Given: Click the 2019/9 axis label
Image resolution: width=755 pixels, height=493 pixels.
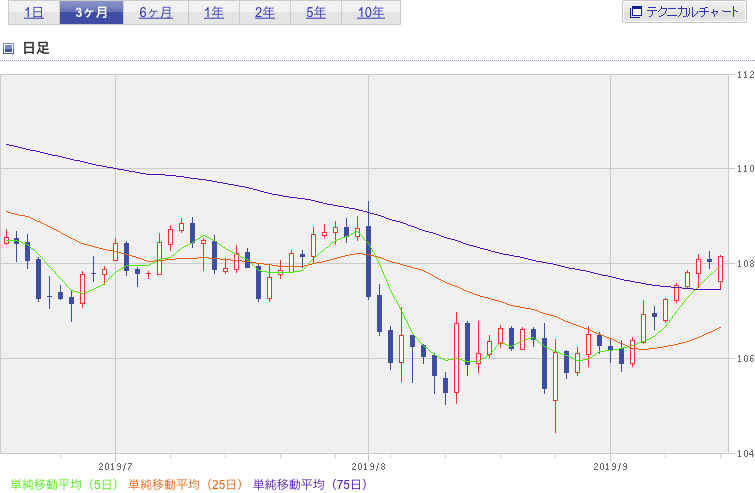Looking at the screenshot, I should pos(610,467).
